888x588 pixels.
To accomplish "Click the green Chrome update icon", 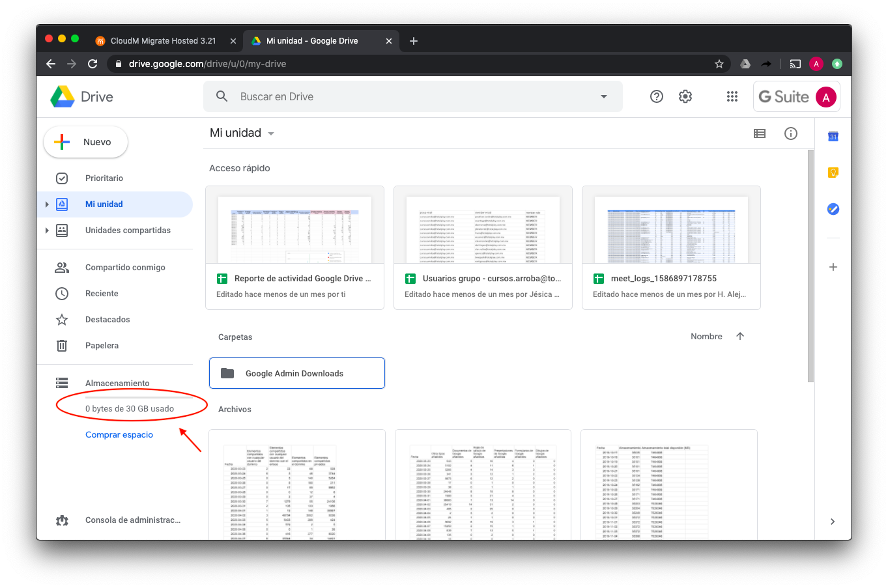I will [837, 64].
